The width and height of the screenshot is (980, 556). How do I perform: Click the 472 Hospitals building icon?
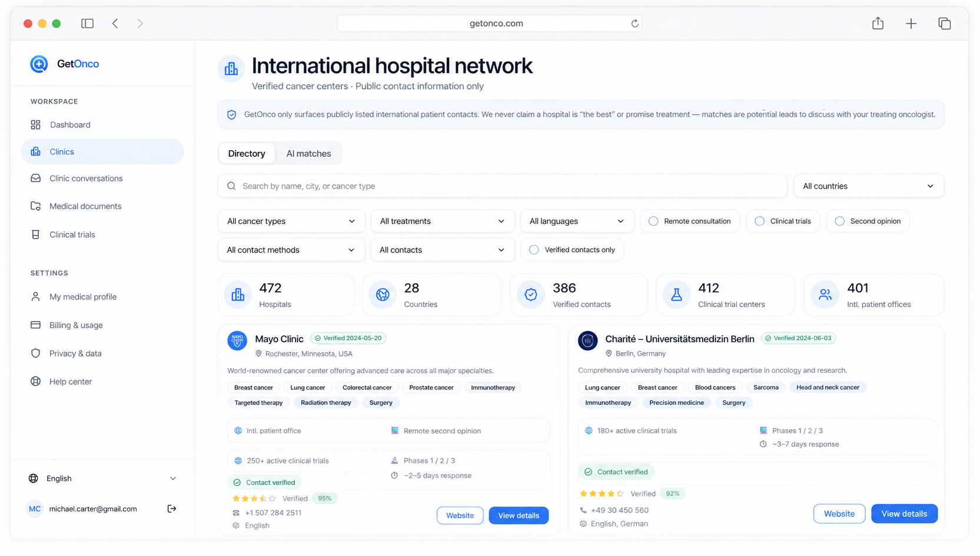coord(238,294)
